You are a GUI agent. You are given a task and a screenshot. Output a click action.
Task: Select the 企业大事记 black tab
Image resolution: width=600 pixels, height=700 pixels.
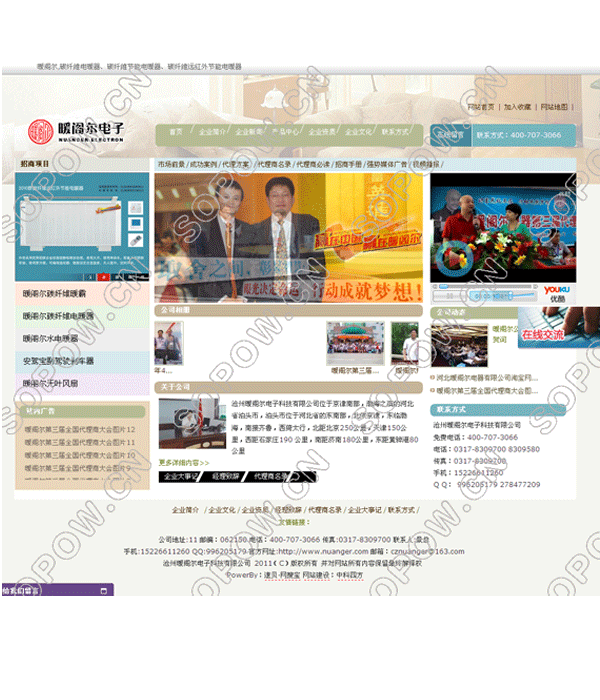pos(180,477)
